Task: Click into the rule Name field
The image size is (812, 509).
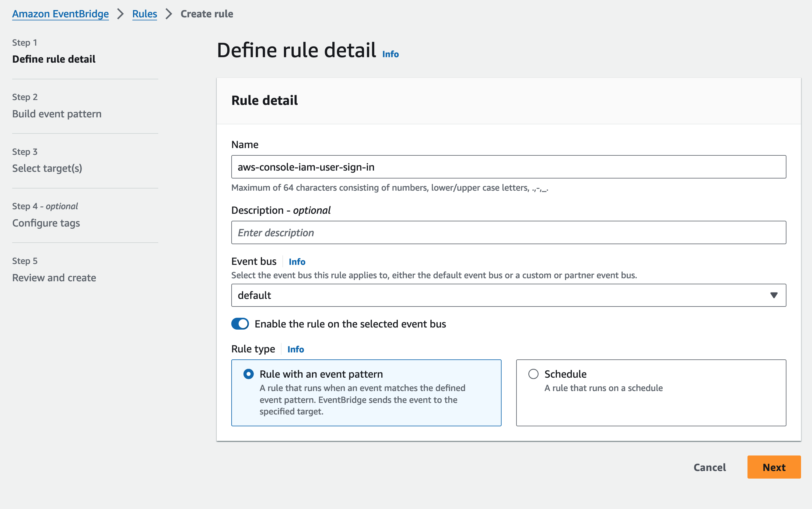Action: (508, 167)
